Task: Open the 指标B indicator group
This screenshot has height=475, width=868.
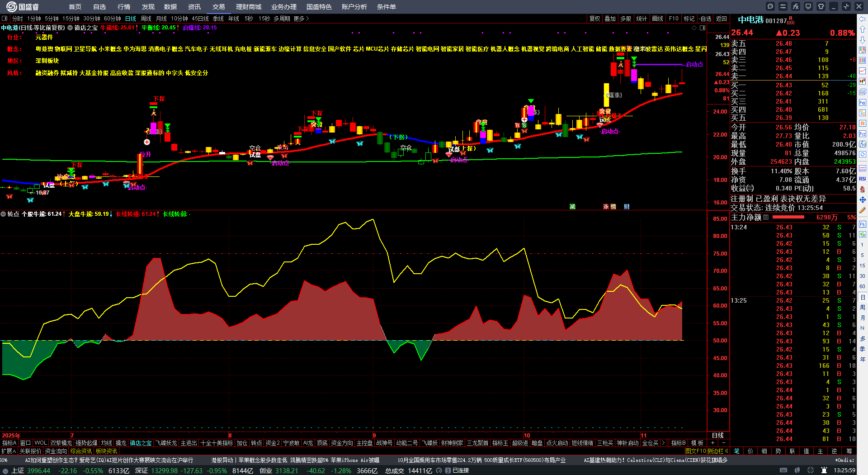Action: 678,443
